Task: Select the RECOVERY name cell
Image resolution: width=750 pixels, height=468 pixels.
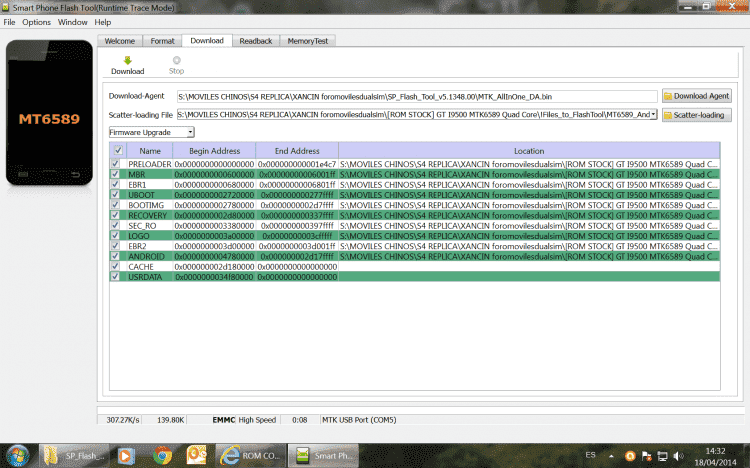Action: tap(147, 215)
